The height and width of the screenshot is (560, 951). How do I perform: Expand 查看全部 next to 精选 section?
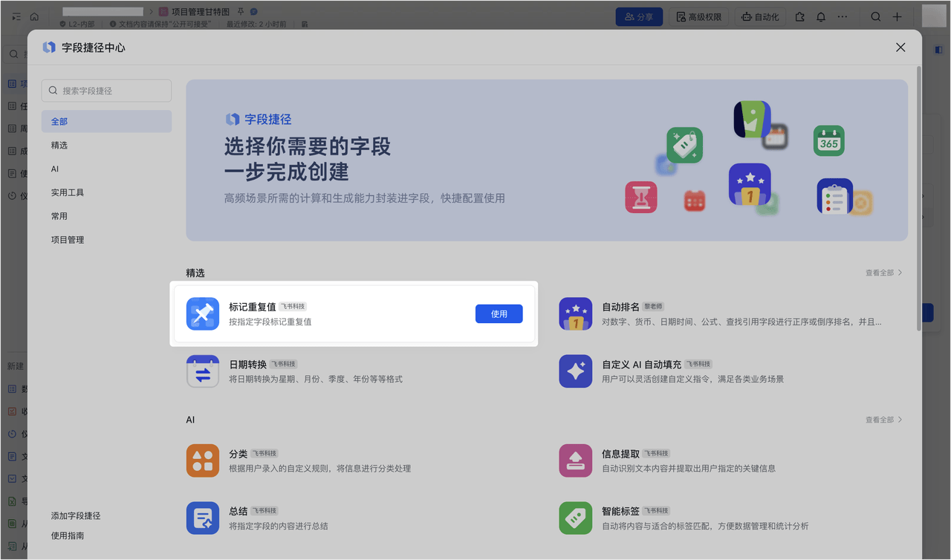click(x=884, y=273)
